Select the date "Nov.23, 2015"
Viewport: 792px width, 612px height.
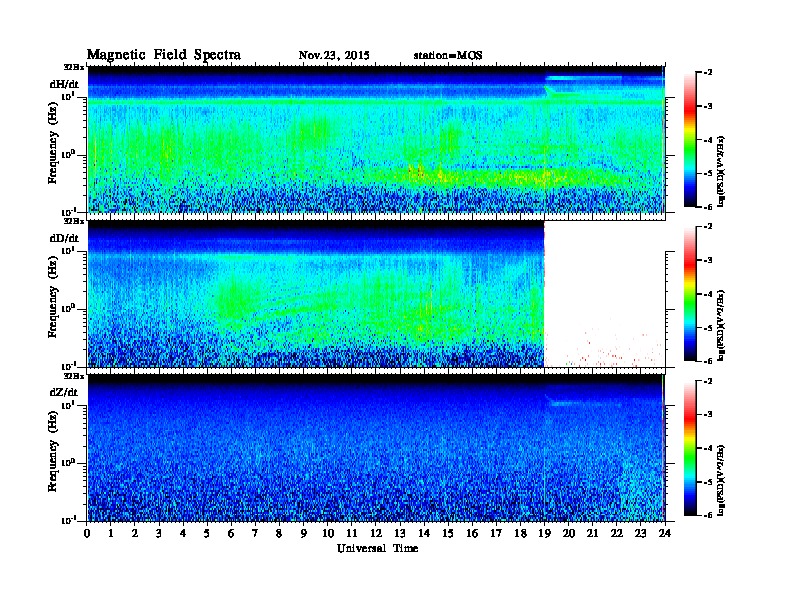(x=334, y=56)
